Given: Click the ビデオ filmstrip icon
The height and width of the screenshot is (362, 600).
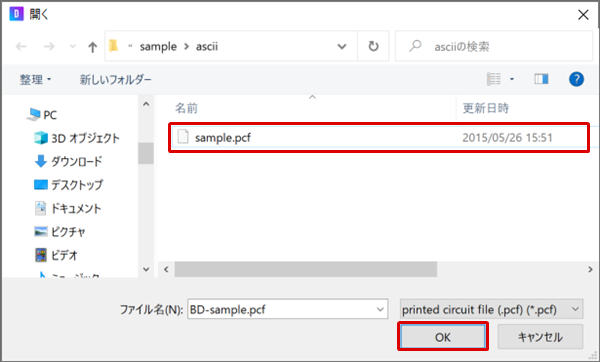Looking at the screenshot, I should pos(41,255).
